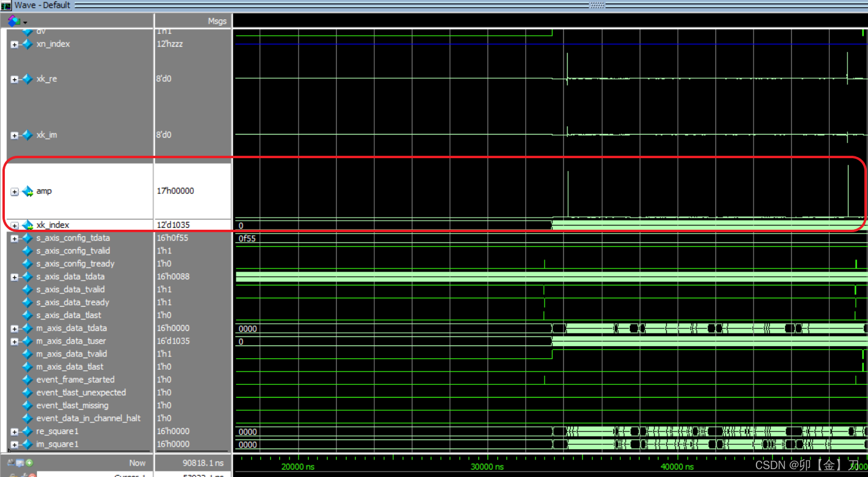The height and width of the screenshot is (477, 868).
Task: Click the toggle leaf names icon beside Now
Action: 12,462
